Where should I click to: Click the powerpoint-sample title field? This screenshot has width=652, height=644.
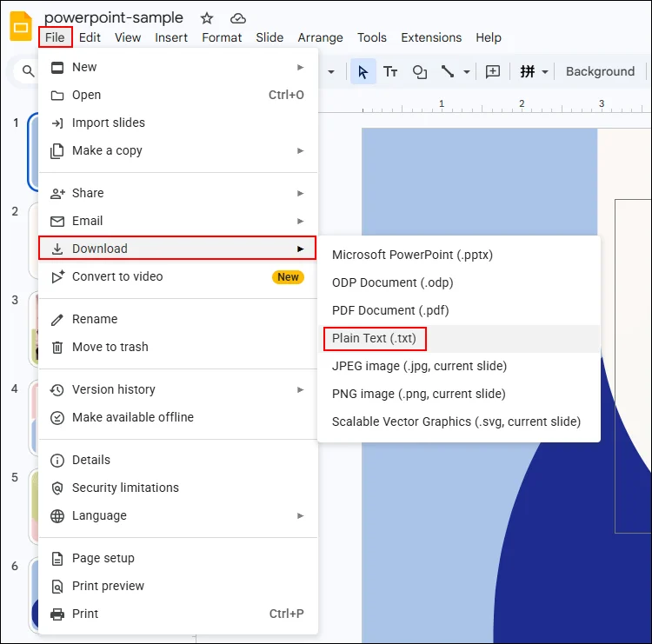point(114,17)
